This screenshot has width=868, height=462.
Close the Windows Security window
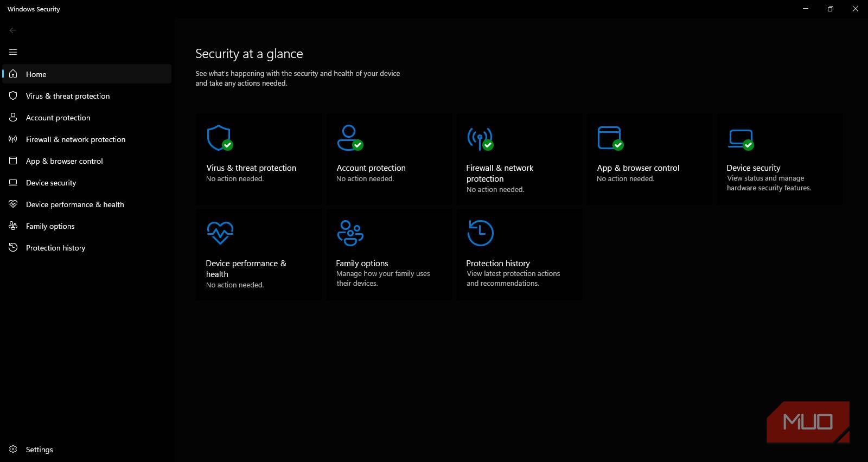coord(856,9)
